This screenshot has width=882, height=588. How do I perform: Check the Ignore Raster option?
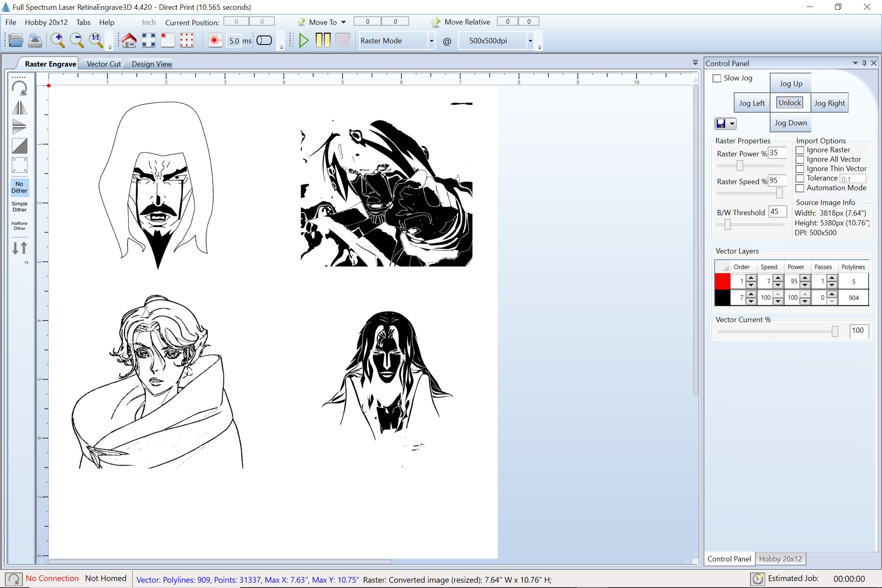(800, 150)
